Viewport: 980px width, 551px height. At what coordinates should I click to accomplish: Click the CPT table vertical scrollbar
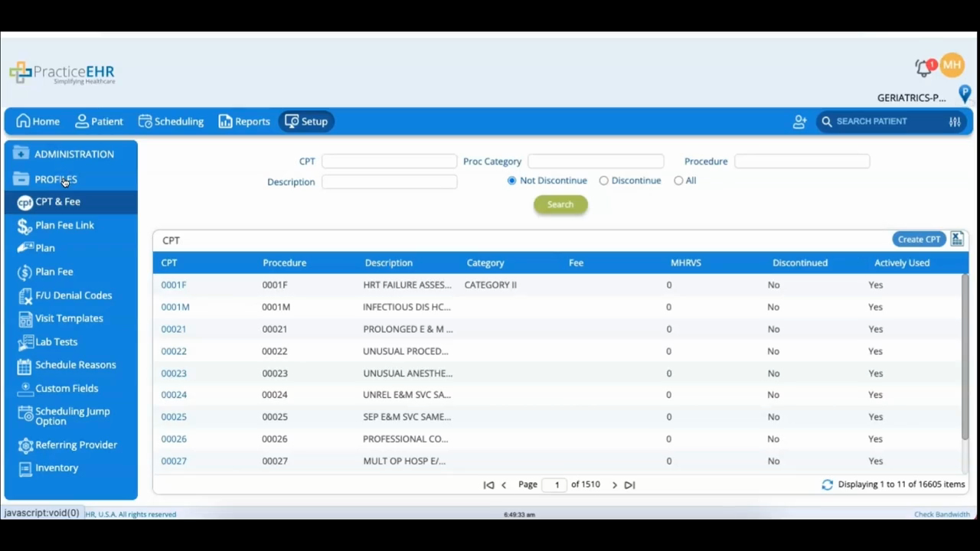point(965,357)
